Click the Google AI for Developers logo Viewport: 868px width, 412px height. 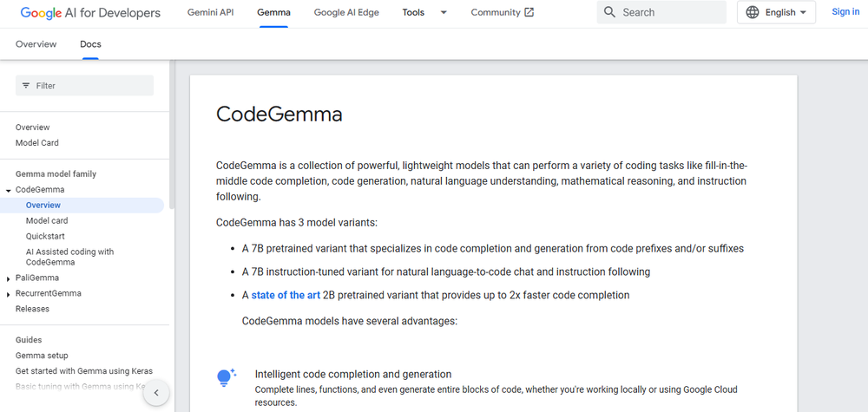tap(90, 13)
